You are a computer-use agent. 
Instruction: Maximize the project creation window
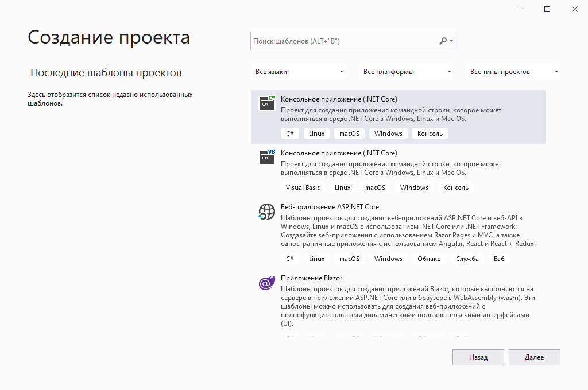[x=547, y=9]
